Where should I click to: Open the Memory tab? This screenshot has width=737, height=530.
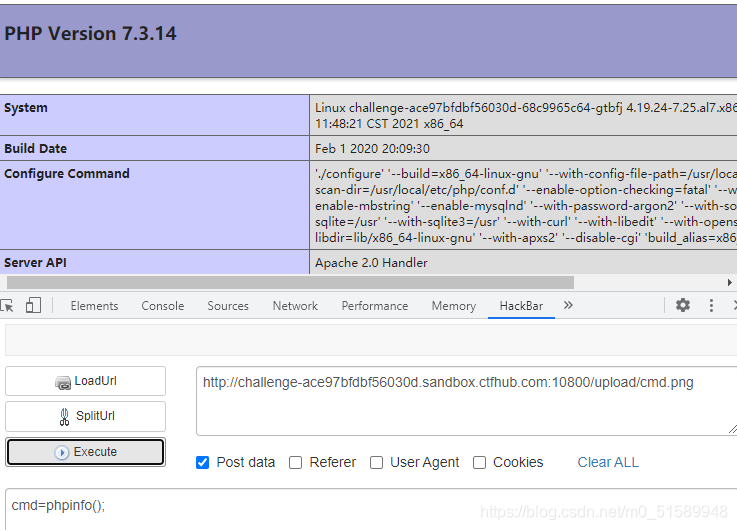[x=454, y=306]
